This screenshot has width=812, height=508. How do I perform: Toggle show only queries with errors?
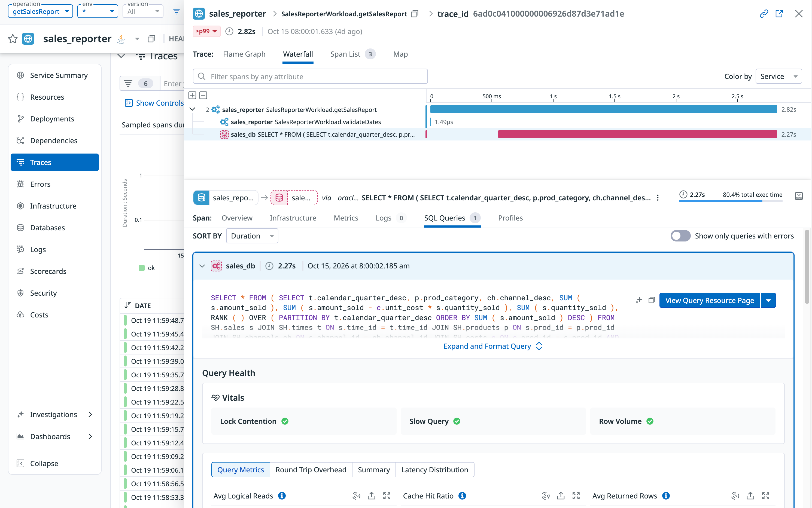pos(680,236)
